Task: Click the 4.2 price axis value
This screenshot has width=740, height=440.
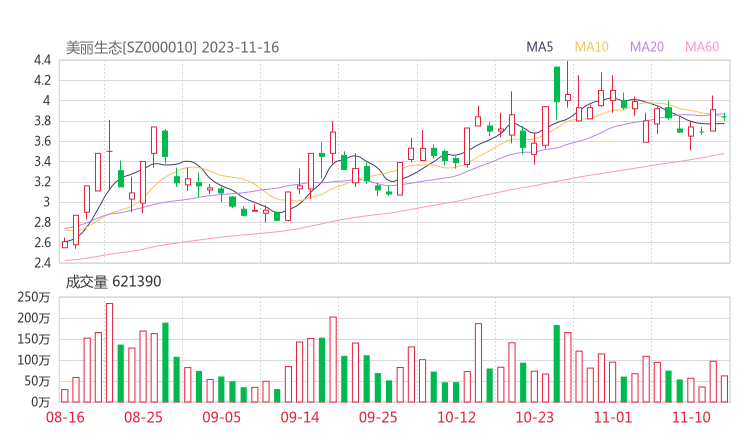Action: 42,80
